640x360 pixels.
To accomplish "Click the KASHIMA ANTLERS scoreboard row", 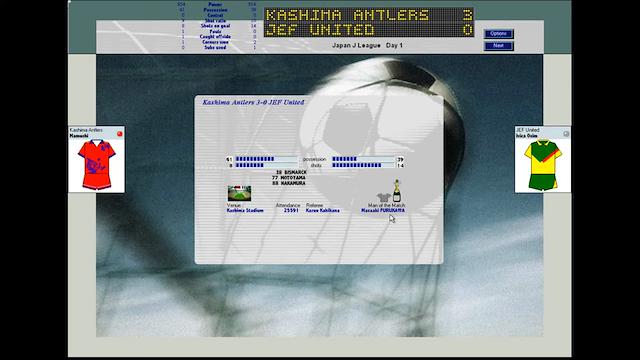I will pyautogui.click(x=369, y=16).
